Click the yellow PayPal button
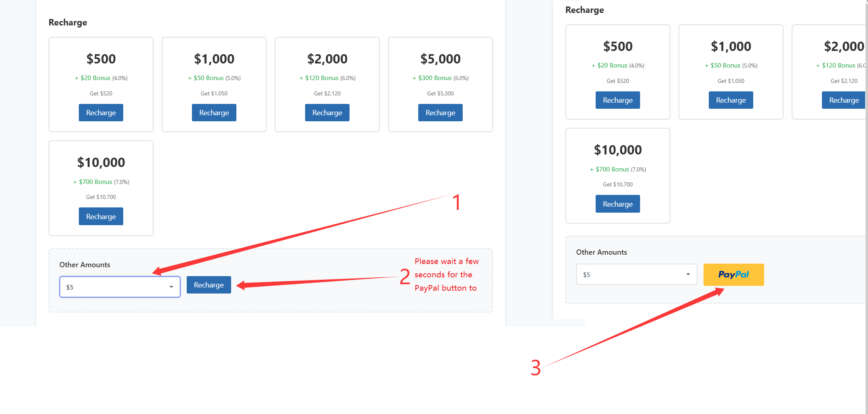 pos(733,275)
